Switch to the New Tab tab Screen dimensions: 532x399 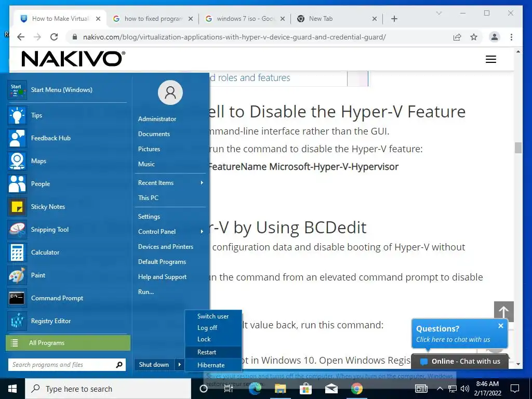click(337, 19)
